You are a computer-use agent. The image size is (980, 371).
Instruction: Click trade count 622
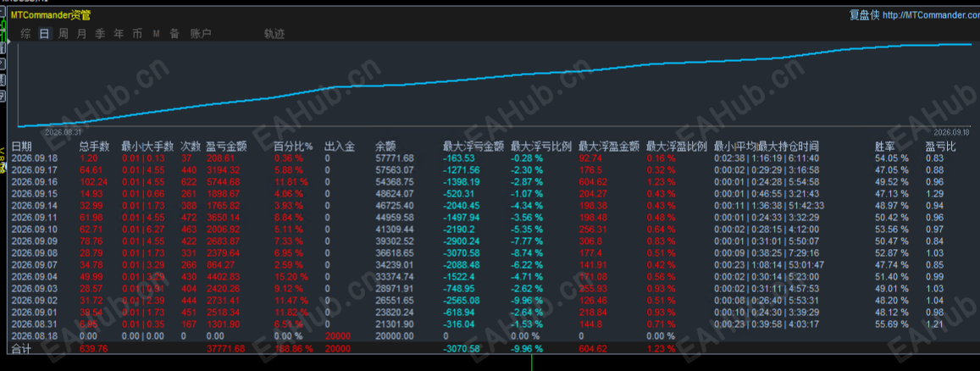(x=189, y=181)
